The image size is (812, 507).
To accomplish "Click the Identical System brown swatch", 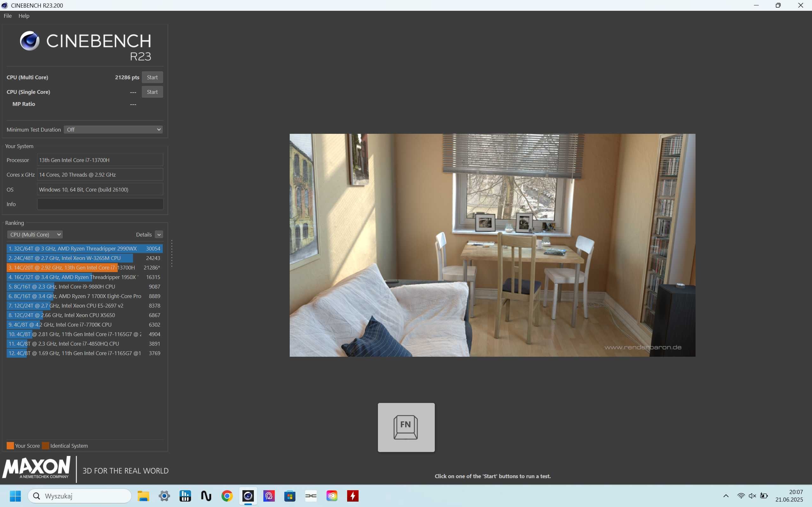I will pos(45,445).
